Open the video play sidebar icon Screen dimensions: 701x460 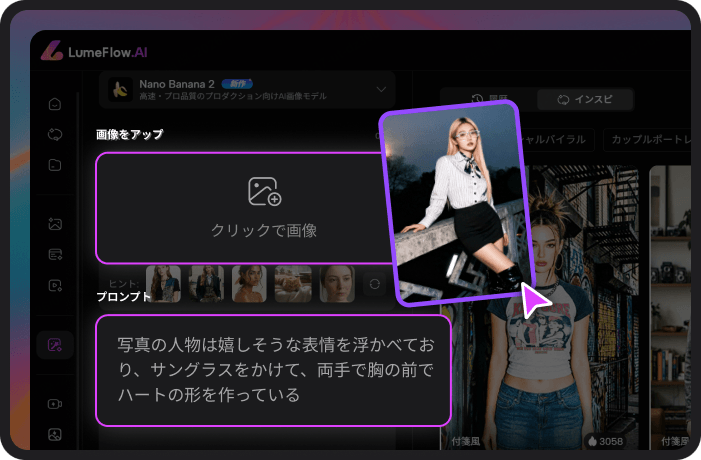[55, 285]
